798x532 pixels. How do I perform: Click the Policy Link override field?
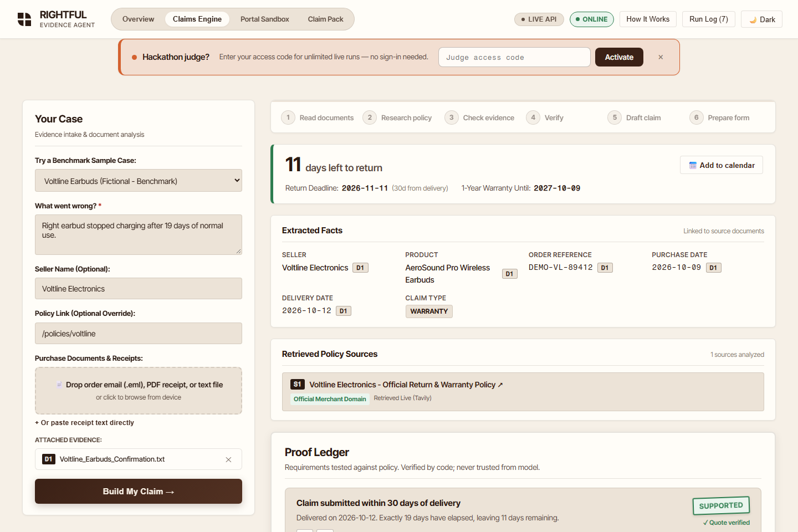click(139, 334)
